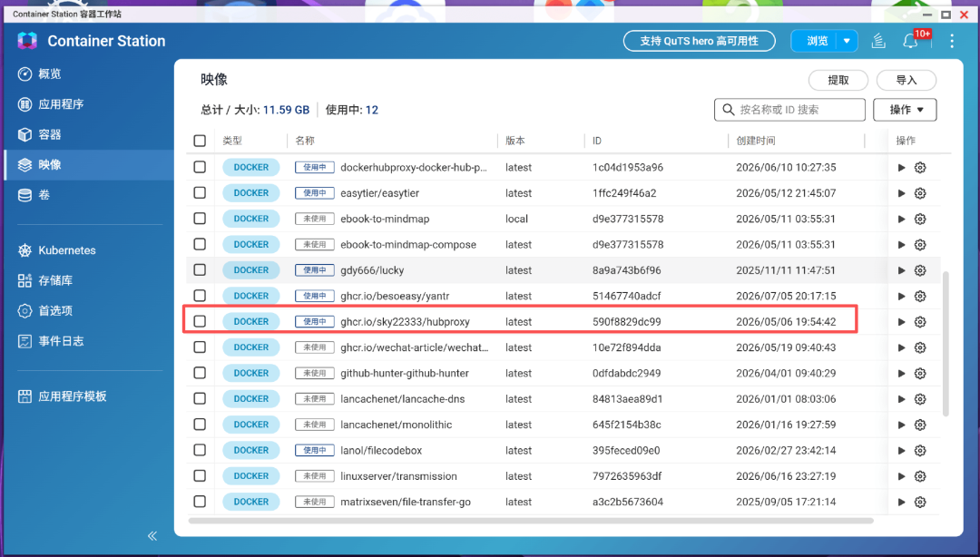The height and width of the screenshot is (557, 980).
Task: Open gear icon for lanol/filecodebox
Action: [920, 450]
